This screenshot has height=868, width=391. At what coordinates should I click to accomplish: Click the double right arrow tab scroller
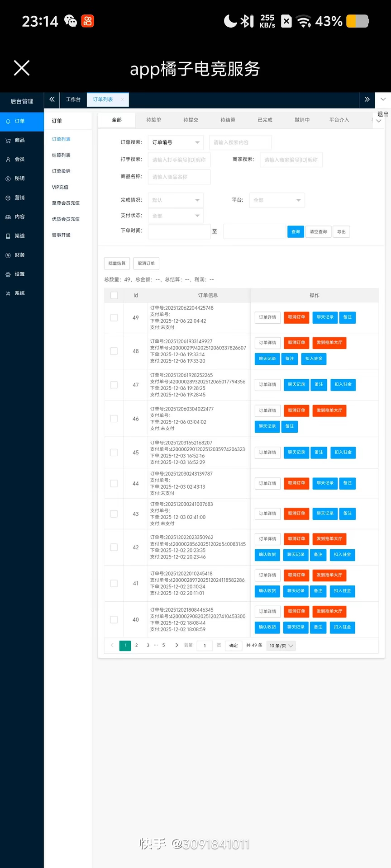[x=367, y=99]
